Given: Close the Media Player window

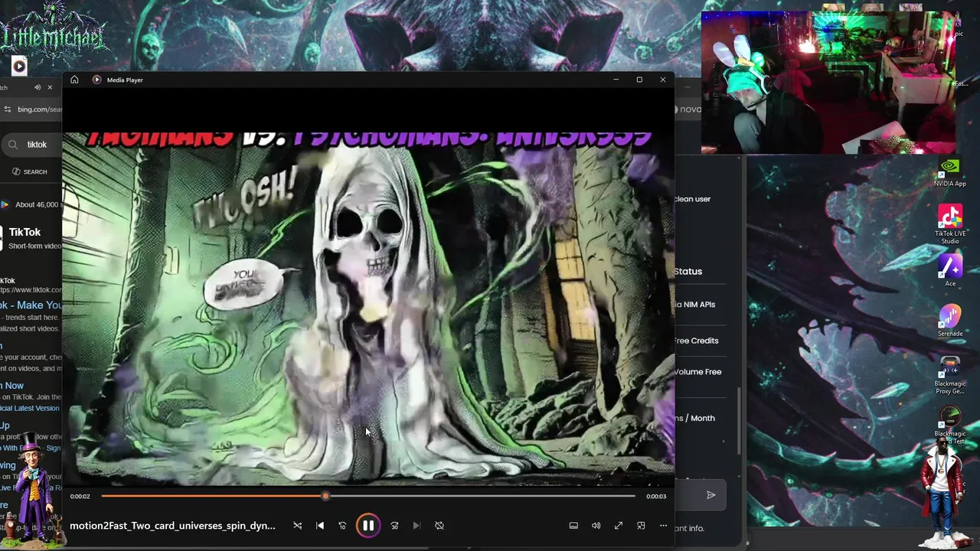Looking at the screenshot, I should coord(663,80).
